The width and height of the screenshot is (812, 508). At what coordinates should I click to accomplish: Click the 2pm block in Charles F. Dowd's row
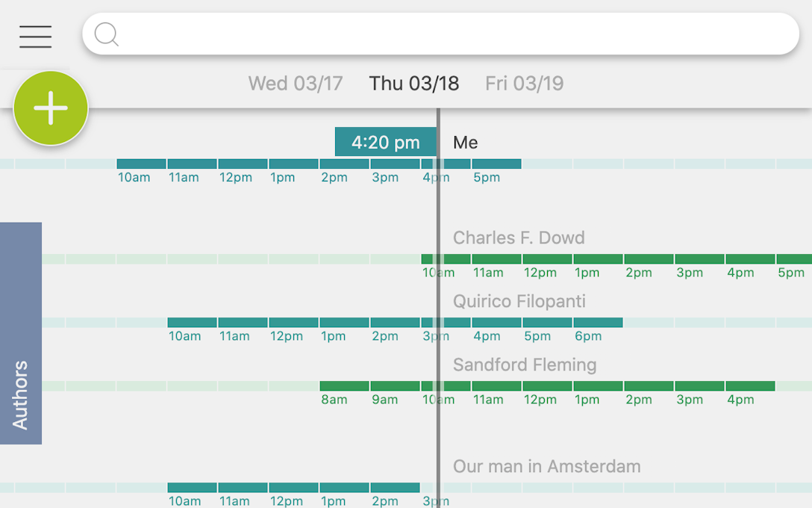click(649, 259)
